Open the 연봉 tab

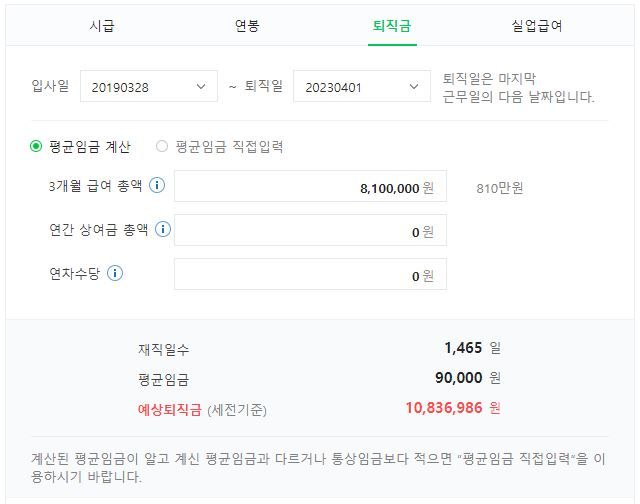(x=247, y=26)
